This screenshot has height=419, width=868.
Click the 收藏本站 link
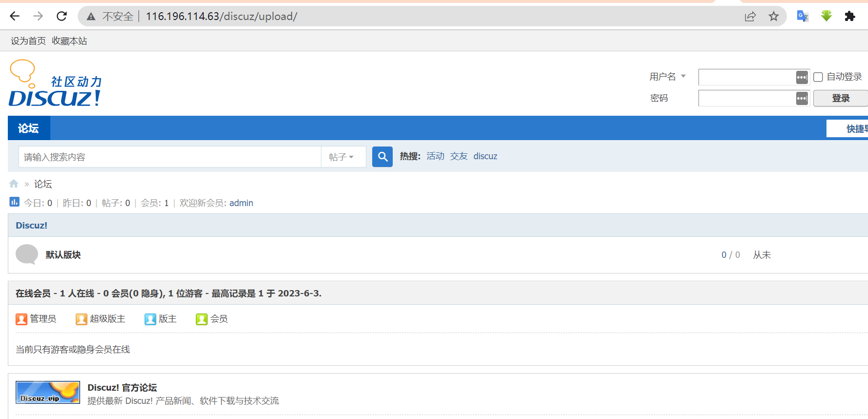(69, 41)
